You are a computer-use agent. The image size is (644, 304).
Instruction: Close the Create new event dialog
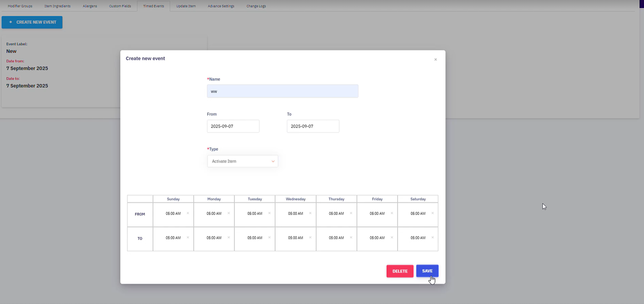(x=435, y=59)
